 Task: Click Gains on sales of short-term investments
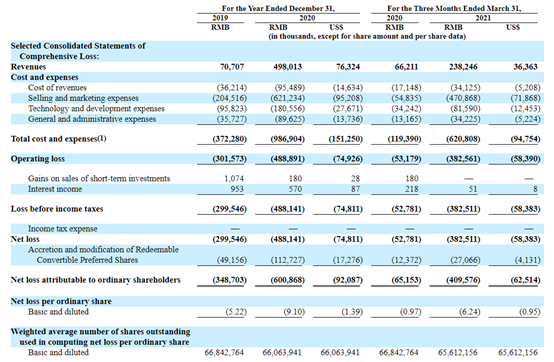point(99,178)
